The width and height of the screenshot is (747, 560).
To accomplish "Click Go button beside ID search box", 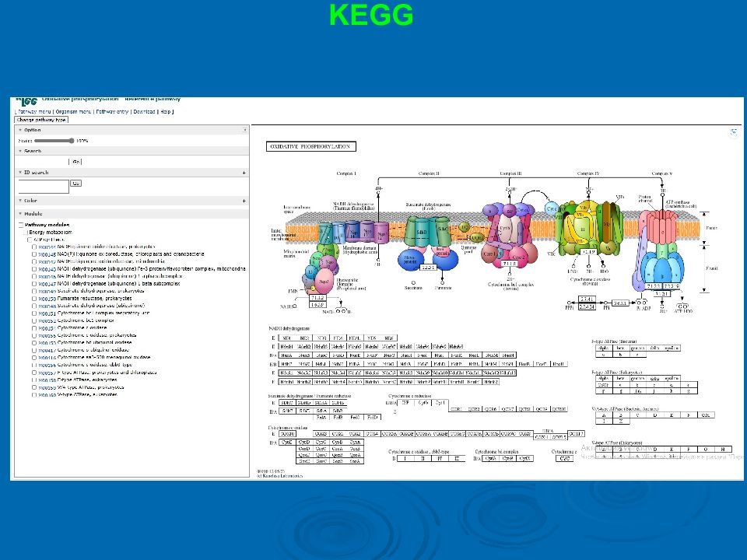I will [x=75, y=184].
